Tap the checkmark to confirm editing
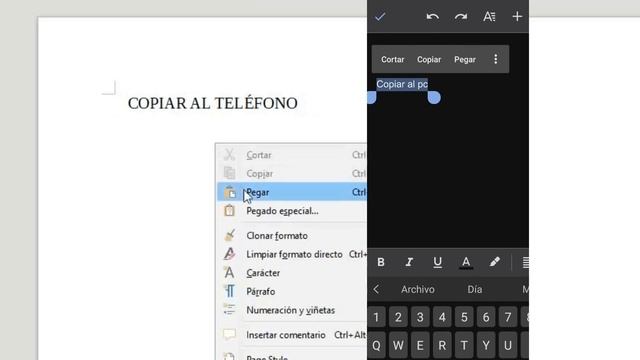640x360 pixels. 380,17
